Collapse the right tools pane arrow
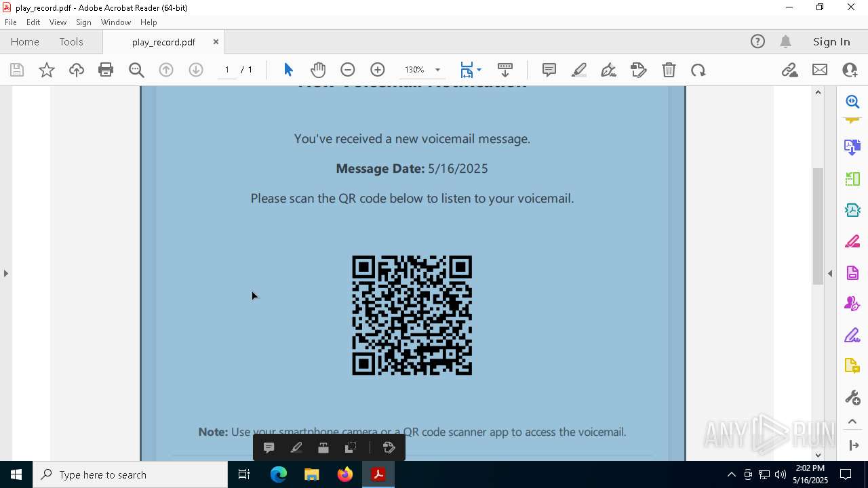 click(830, 273)
